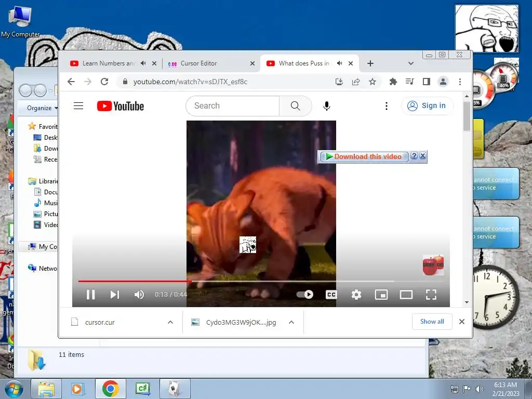Viewport: 532px width, 399px height.
Task: Switch to miniplayer mode
Action: [x=381, y=295]
